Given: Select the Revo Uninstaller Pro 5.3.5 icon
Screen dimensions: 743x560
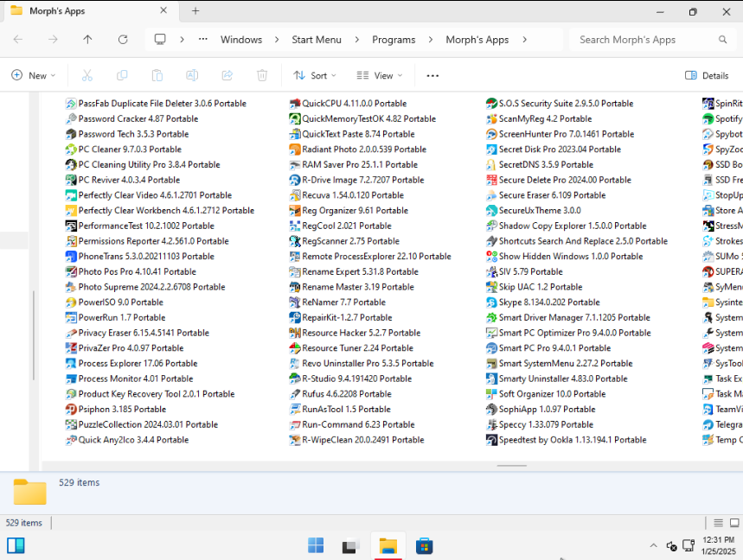Looking at the screenshot, I should pos(295,364).
